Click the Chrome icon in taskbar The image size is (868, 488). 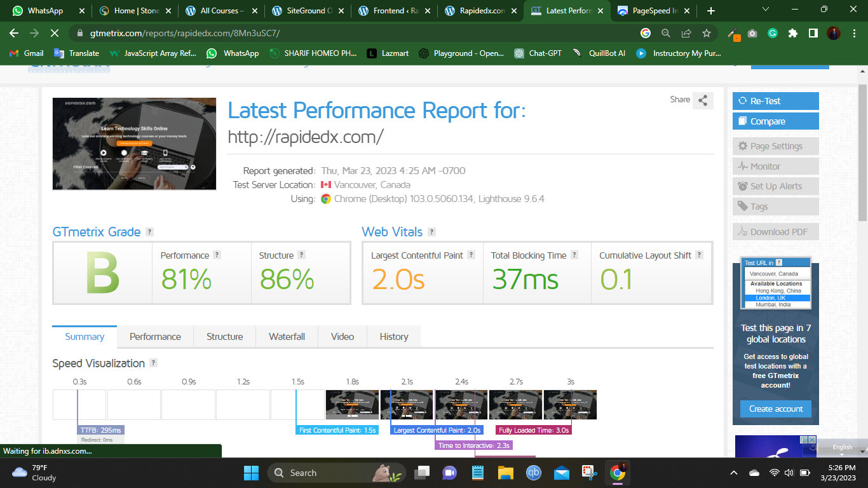[x=617, y=473]
